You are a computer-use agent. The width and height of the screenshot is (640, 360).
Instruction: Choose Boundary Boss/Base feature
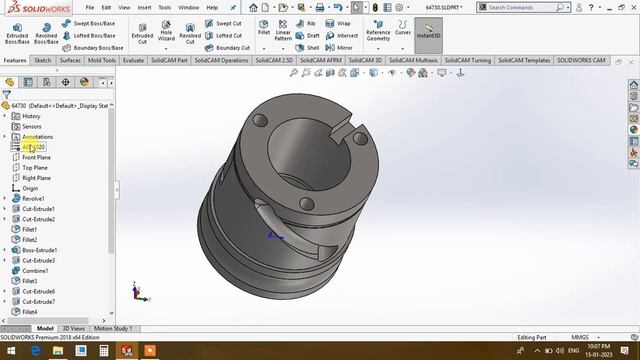[x=93, y=48]
